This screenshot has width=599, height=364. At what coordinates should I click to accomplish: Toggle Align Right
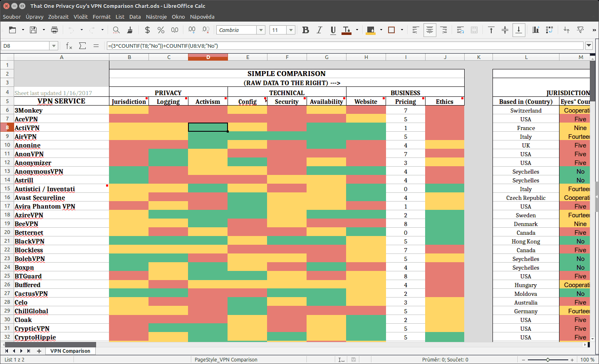click(x=443, y=30)
